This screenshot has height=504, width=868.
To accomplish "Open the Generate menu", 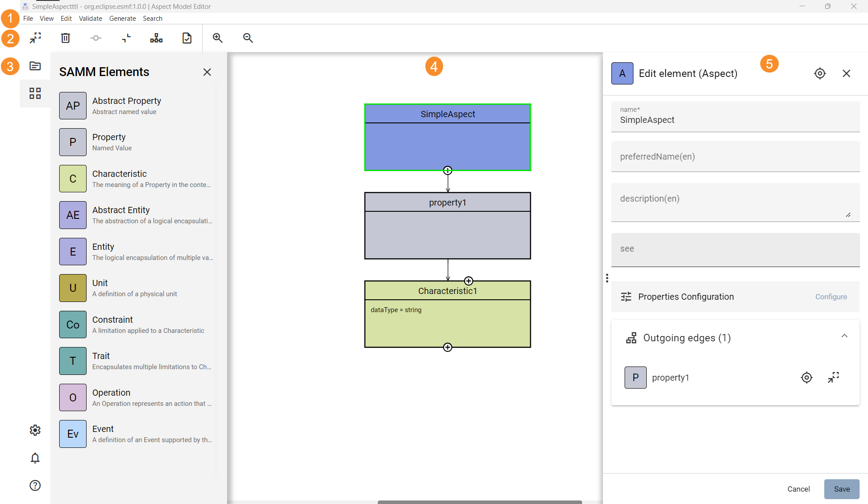I will click(122, 19).
